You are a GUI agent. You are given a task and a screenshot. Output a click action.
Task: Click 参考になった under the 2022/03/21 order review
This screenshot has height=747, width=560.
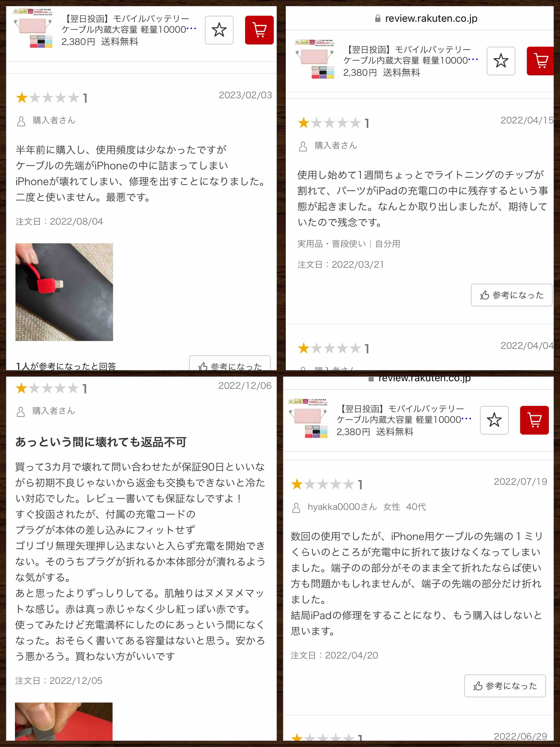pyautogui.click(x=511, y=295)
